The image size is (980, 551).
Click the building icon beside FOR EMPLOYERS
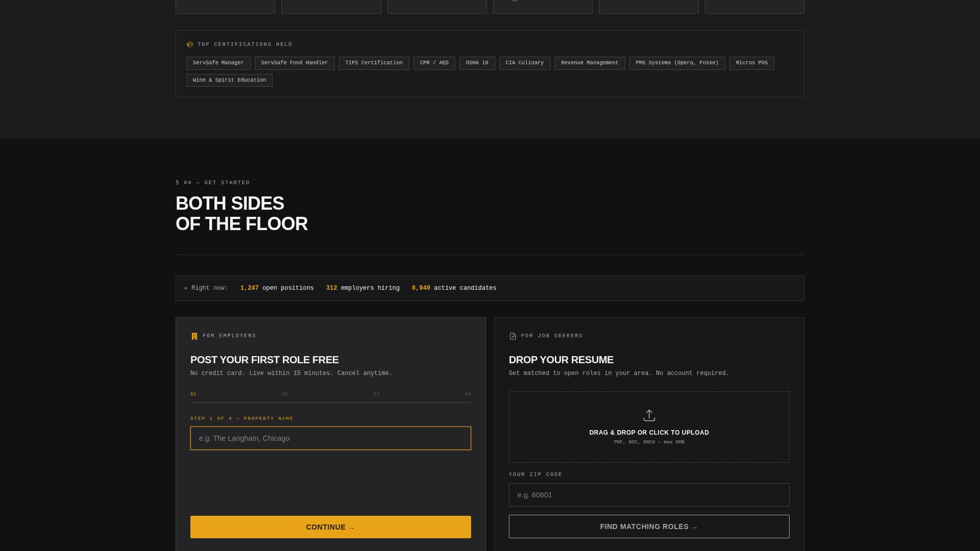(x=194, y=336)
